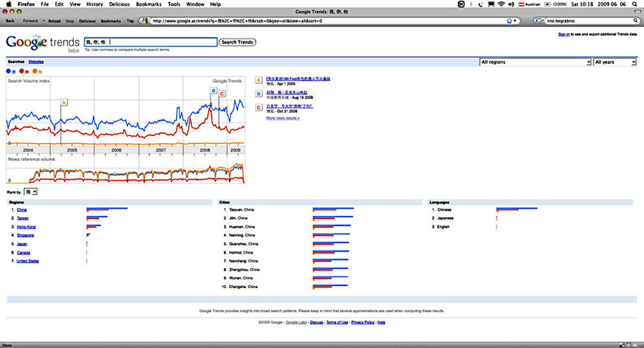Click the C news marker icon in list

[x=259, y=107]
